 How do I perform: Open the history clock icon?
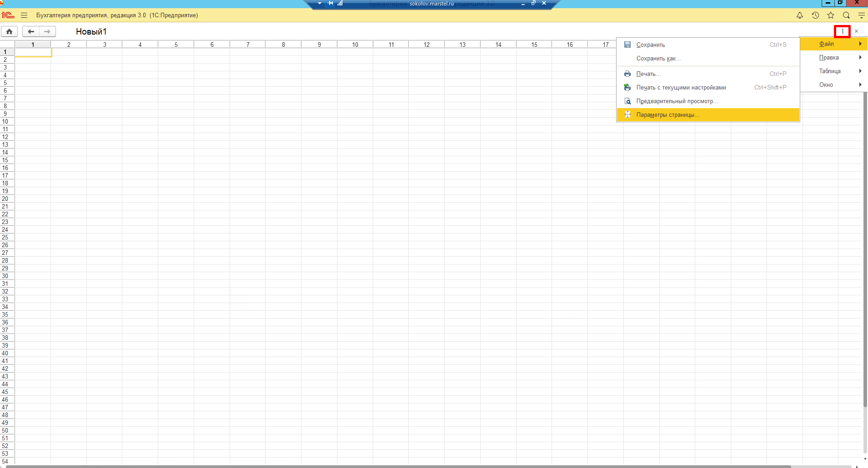(815, 15)
